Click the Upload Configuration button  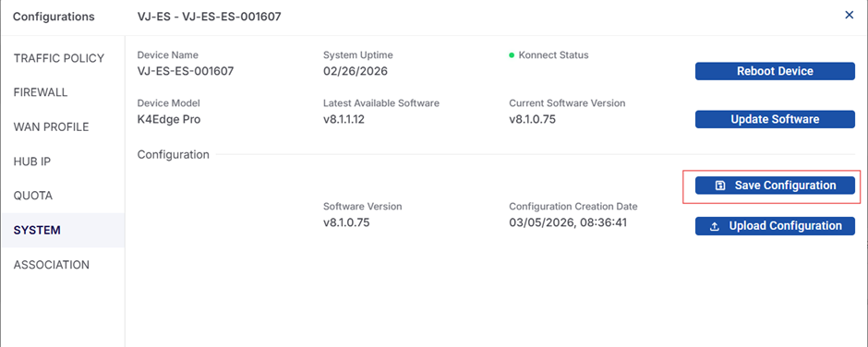775,226
